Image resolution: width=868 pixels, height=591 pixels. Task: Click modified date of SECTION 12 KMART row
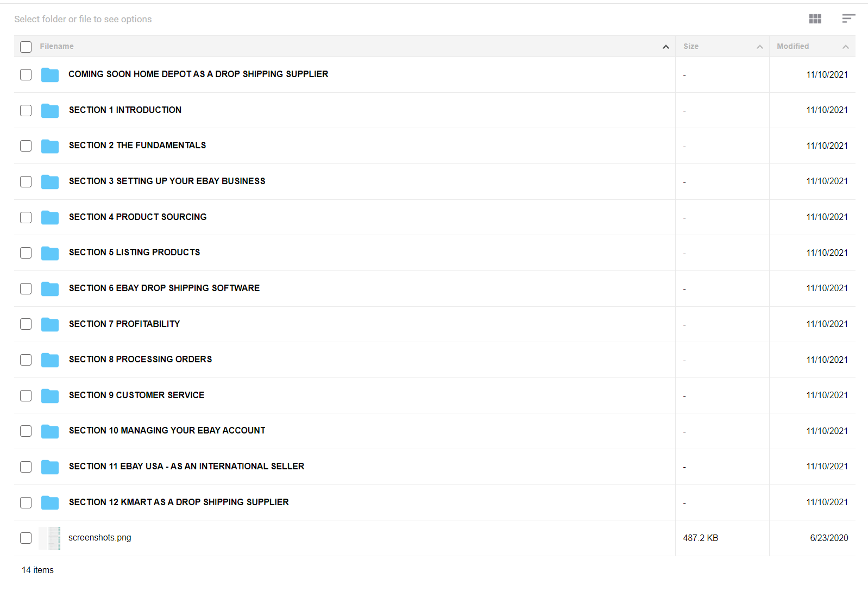click(x=827, y=502)
